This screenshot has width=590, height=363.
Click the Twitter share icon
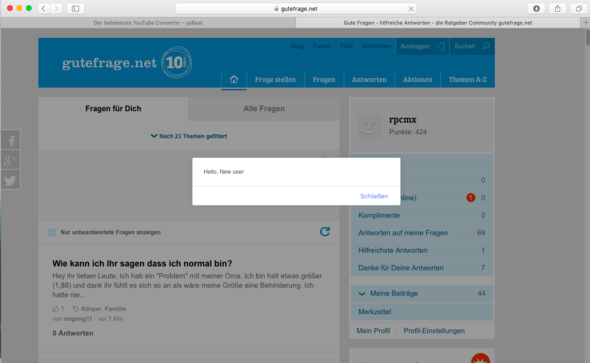point(11,180)
